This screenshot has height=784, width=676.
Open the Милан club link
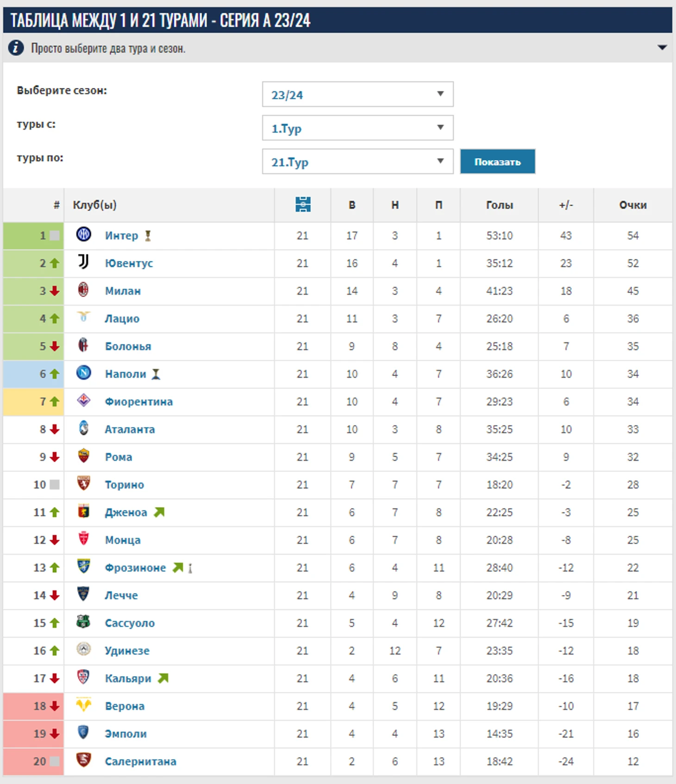[123, 291]
